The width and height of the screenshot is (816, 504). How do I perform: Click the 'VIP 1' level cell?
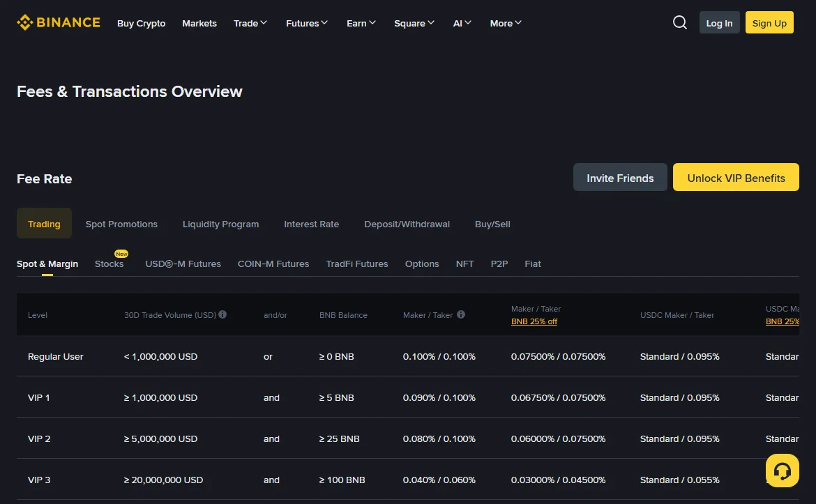point(39,398)
